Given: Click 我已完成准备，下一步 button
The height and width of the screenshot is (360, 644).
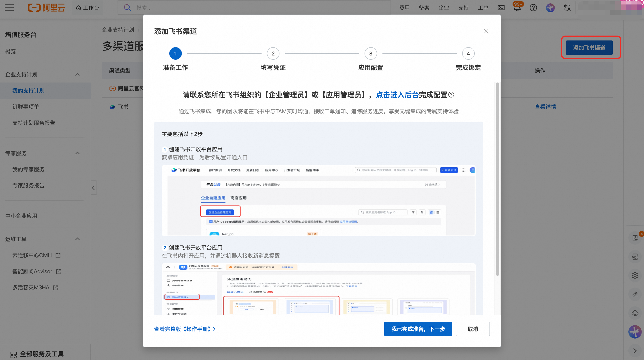Looking at the screenshot, I should (418, 329).
